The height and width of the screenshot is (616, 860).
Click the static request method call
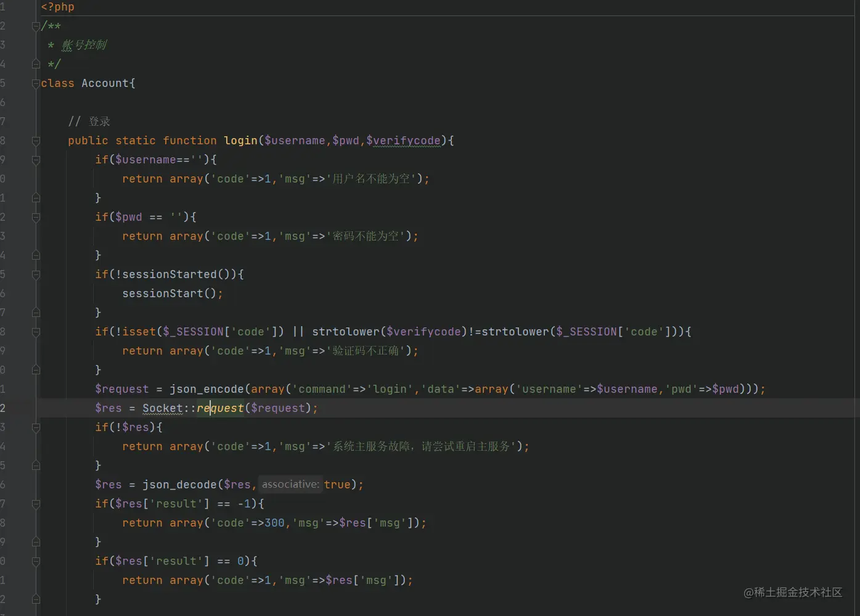point(221,408)
